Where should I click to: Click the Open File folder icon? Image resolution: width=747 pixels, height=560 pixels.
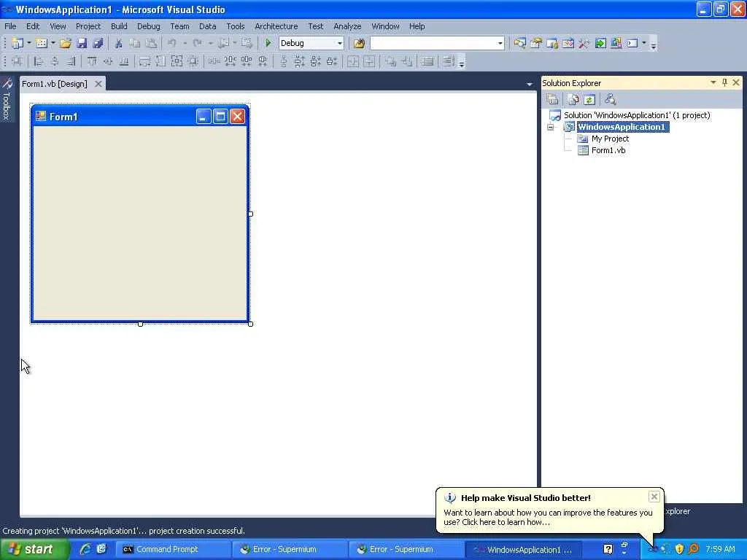(65, 43)
